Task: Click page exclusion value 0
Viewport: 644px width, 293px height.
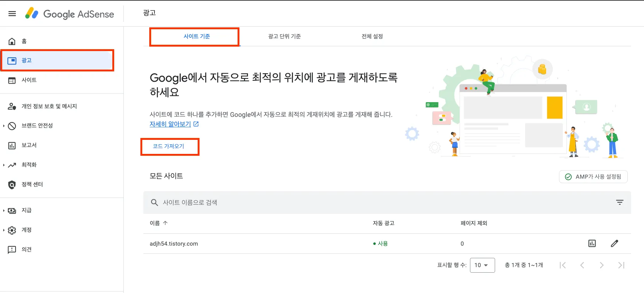Action: click(x=462, y=244)
